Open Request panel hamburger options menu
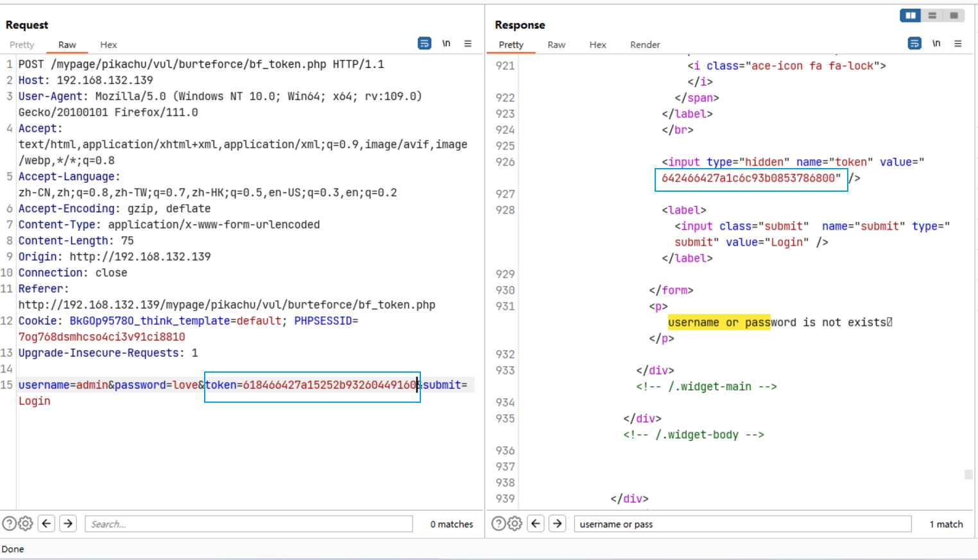This screenshot has height=560, width=978. (x=468, y=44)
